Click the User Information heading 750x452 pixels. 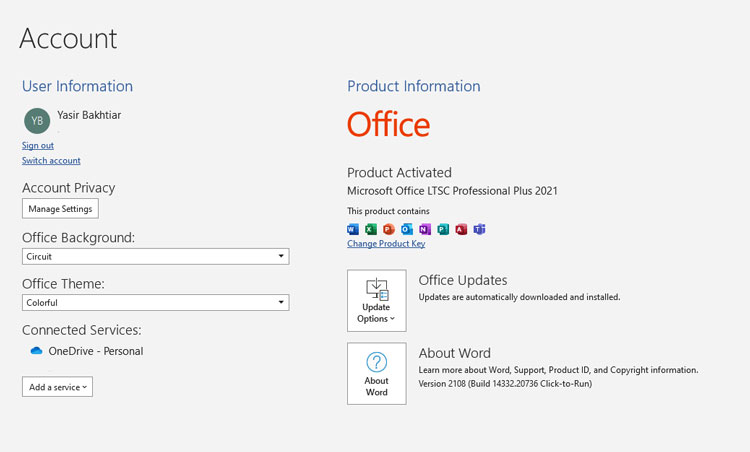coord(77,86)
